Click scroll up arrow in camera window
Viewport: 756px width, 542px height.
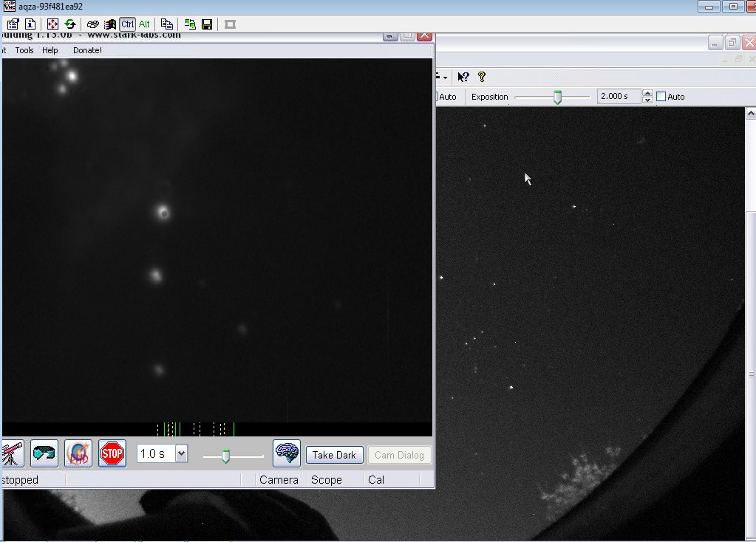(x=751, y=113)
